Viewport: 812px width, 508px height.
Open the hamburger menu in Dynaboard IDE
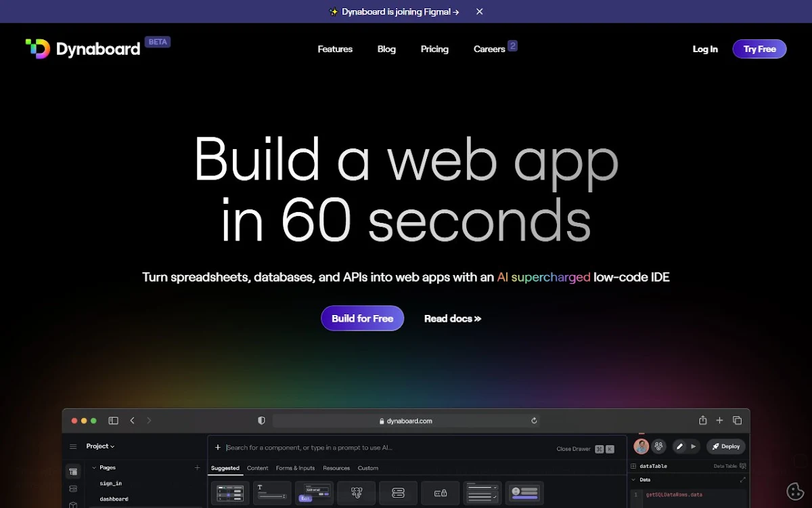73,447
